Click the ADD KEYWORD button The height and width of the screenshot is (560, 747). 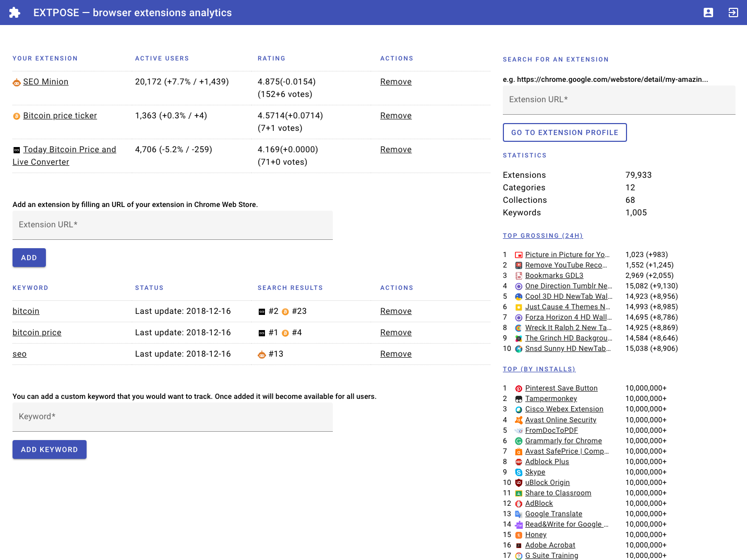pos(50,449)
